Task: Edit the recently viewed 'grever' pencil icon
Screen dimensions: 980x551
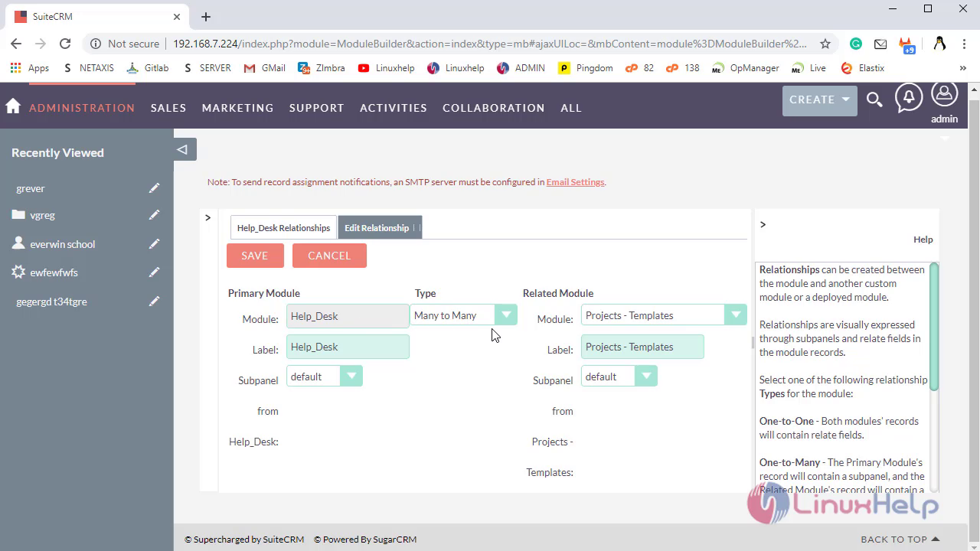Action: pyautogui.click(x=155, y=188)
